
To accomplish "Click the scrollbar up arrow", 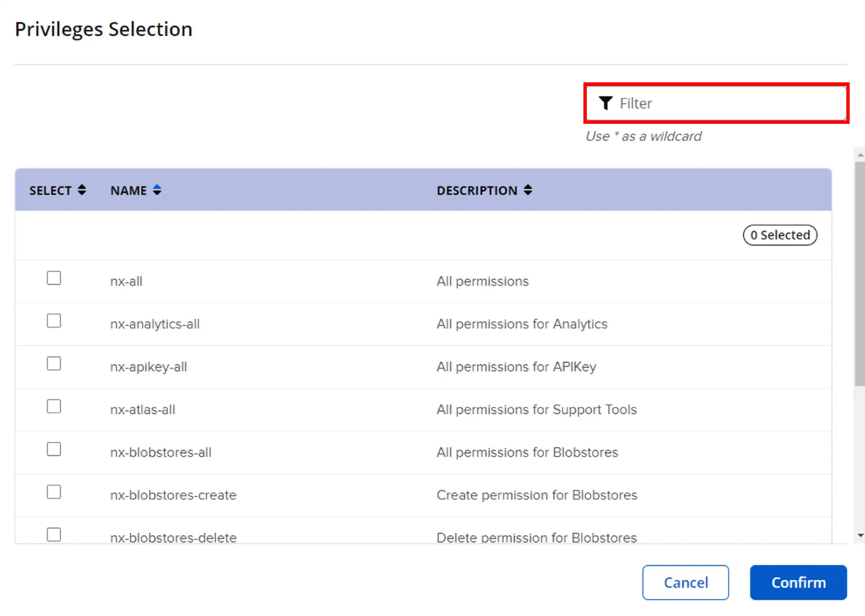I will (x=860, y=156).
